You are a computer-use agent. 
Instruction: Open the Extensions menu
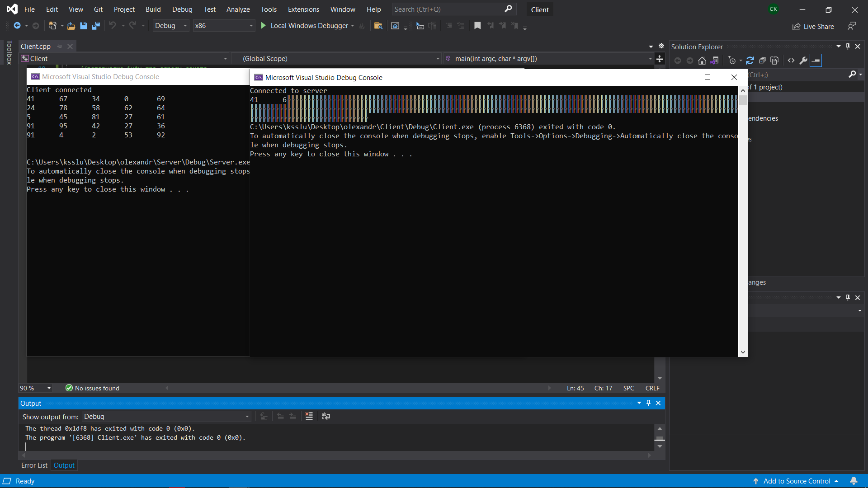(x=303, y=9)
